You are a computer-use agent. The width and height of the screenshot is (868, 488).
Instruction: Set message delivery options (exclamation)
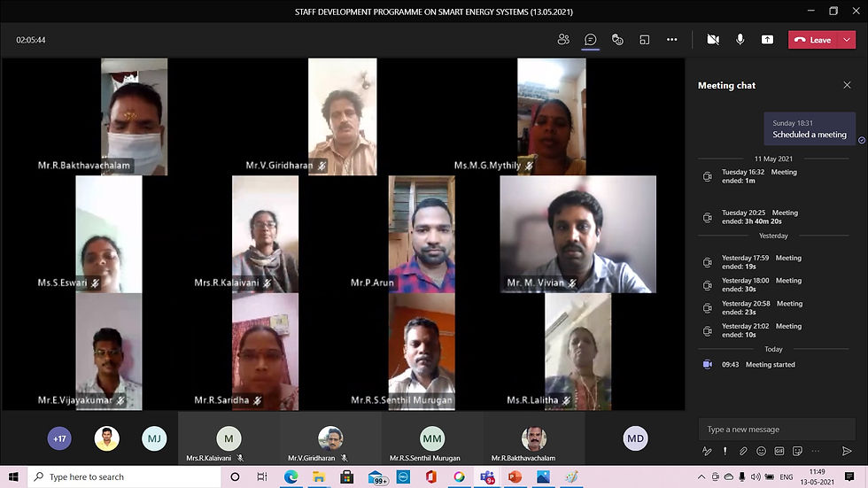pyautogui.click(x=725, y=451)
